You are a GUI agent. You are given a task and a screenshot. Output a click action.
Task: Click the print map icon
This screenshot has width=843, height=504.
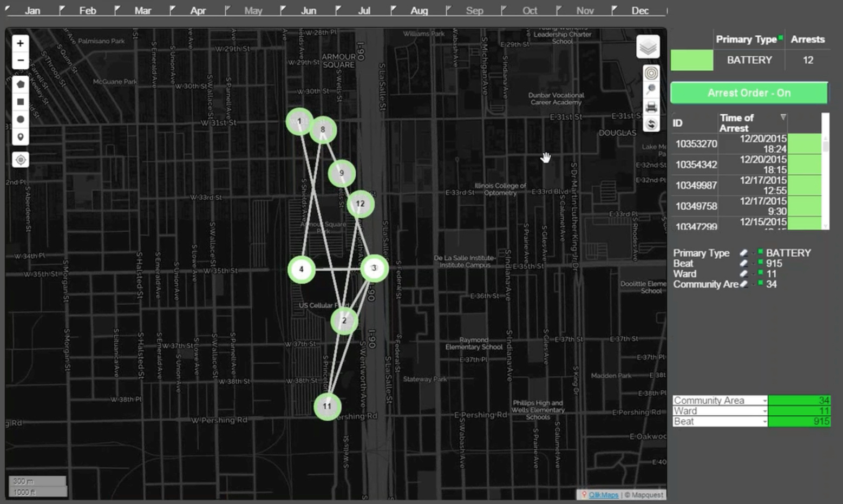(651, 107)
